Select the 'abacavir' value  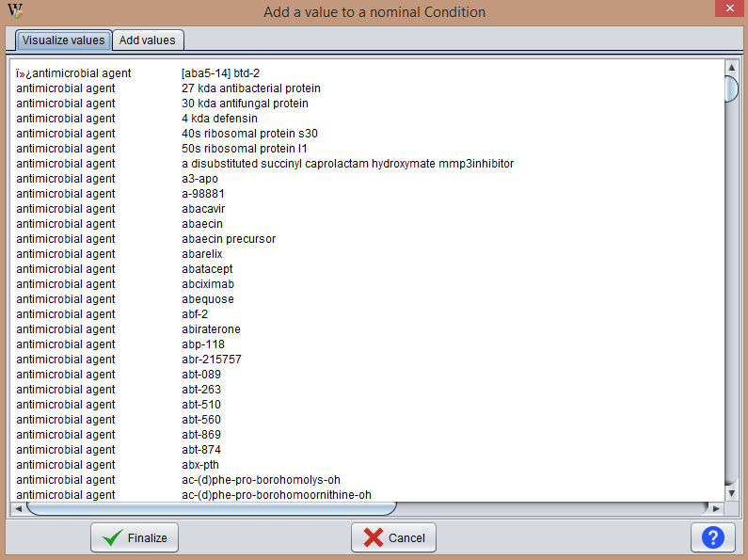203,208
